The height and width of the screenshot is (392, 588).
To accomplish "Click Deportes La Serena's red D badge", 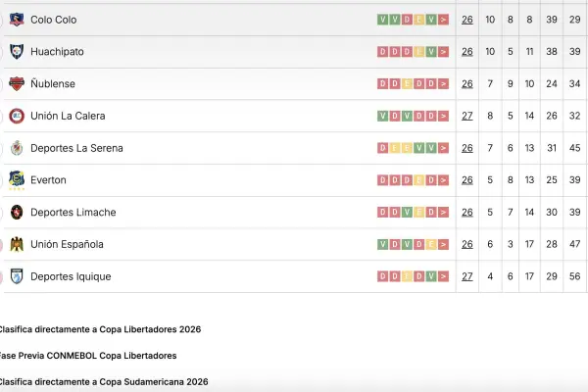I will pos(382,148).
